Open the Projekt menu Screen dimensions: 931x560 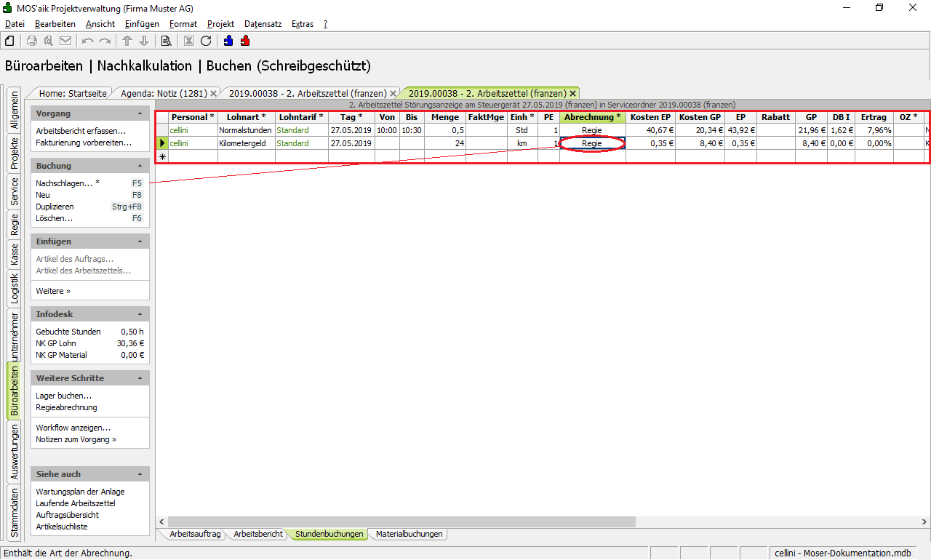220,24
